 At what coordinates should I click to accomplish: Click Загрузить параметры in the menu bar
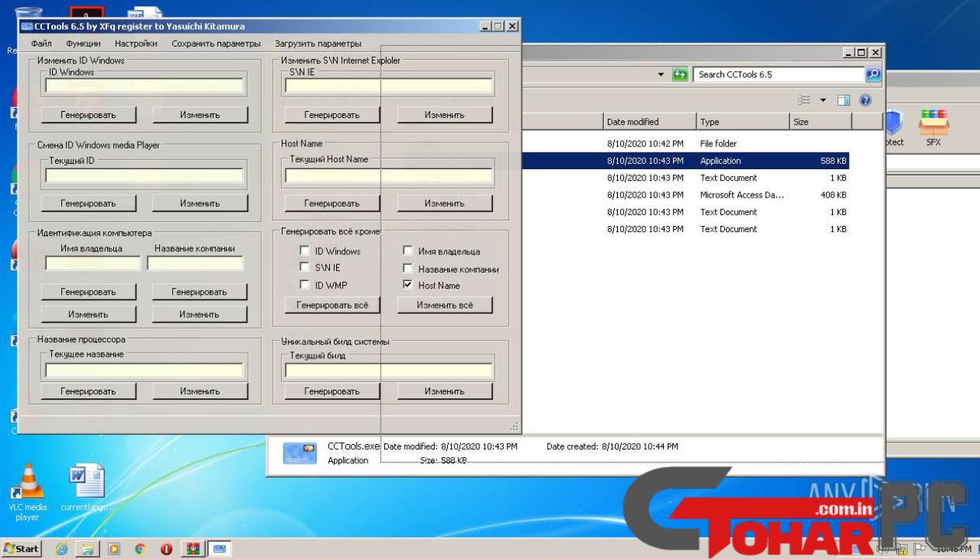click(318, 44)
